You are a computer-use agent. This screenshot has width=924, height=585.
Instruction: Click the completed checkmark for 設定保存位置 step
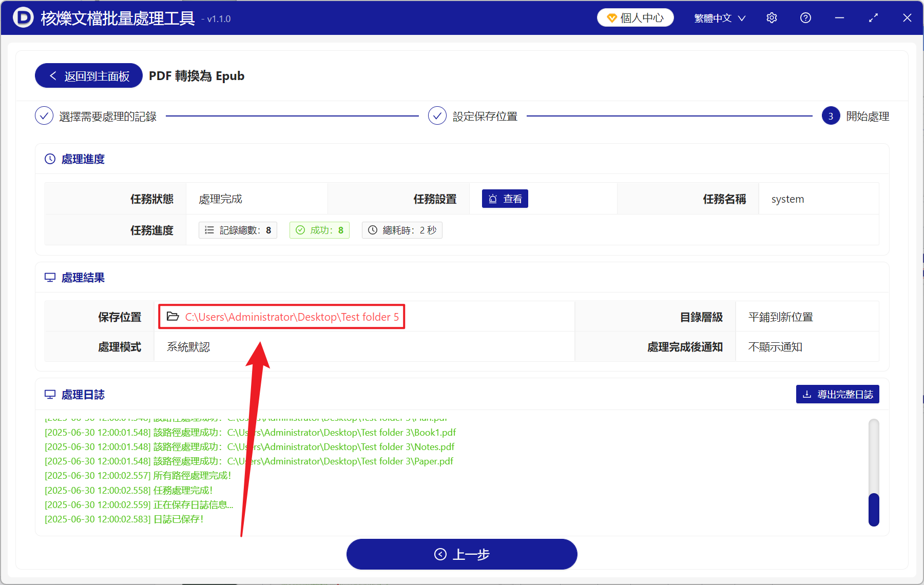[x=437, y=115]
